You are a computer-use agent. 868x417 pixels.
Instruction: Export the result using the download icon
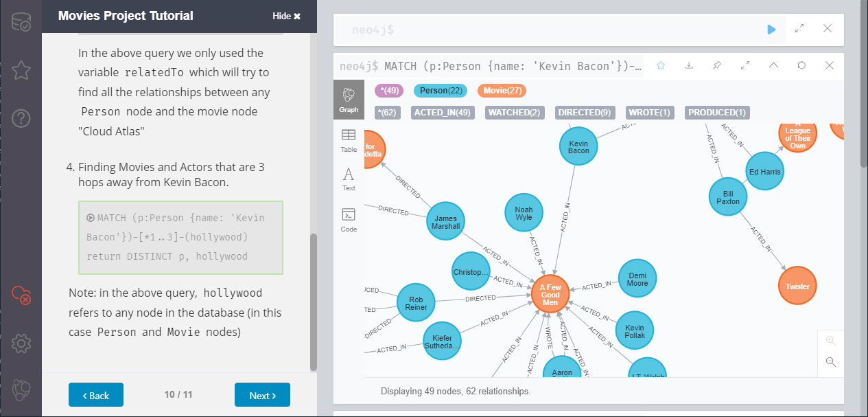pyautogui.click(x=689, y=66)
